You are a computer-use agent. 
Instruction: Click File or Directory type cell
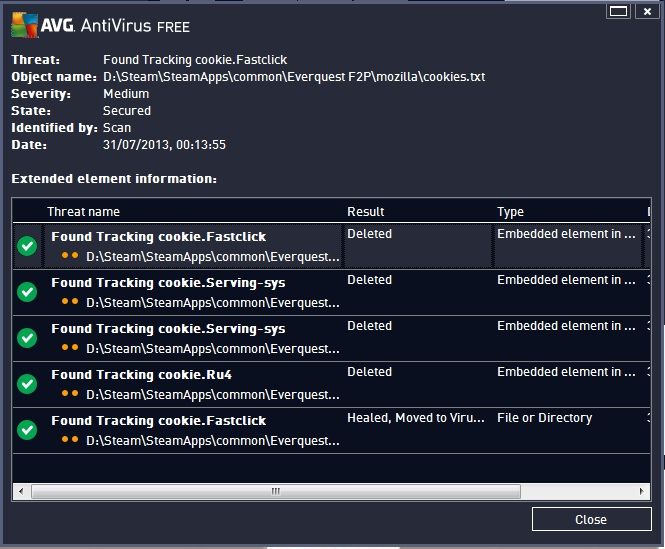(x=545, y=418)
